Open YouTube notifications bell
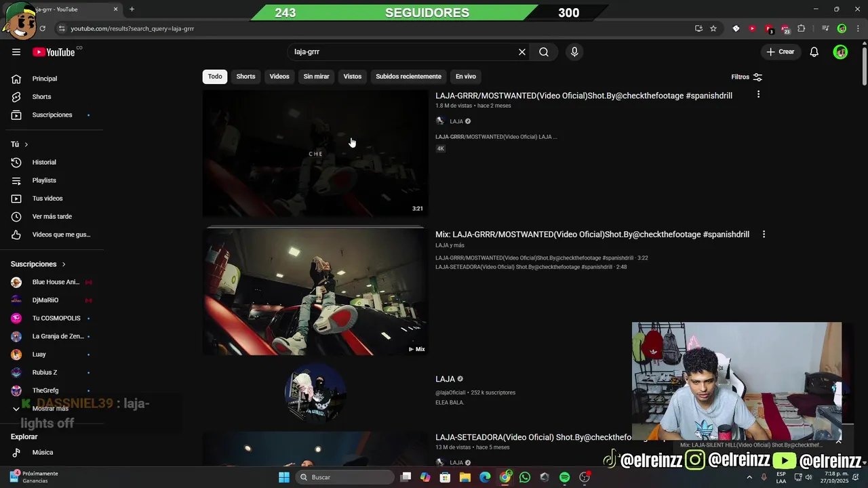The height and width of the screenshot is (488, 868). [814, 52]
